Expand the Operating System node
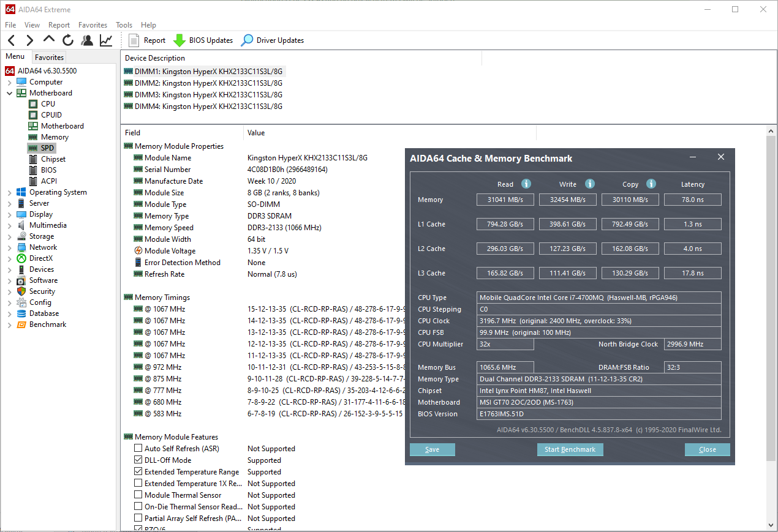 pos(9,192)
